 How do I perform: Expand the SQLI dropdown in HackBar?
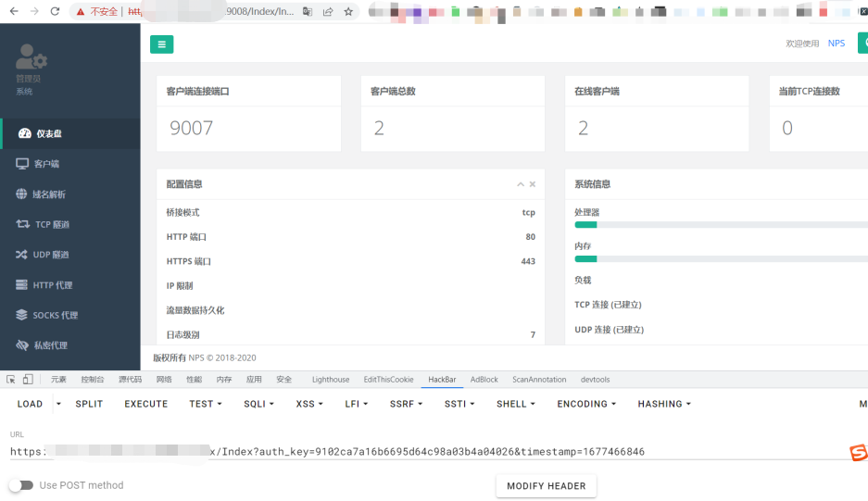tap(259, 404)
